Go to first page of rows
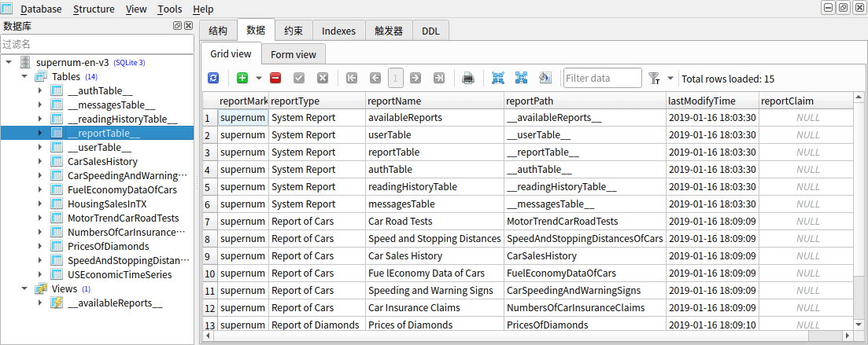This screenshot has height=345, width=868. [x=352, y=79]
